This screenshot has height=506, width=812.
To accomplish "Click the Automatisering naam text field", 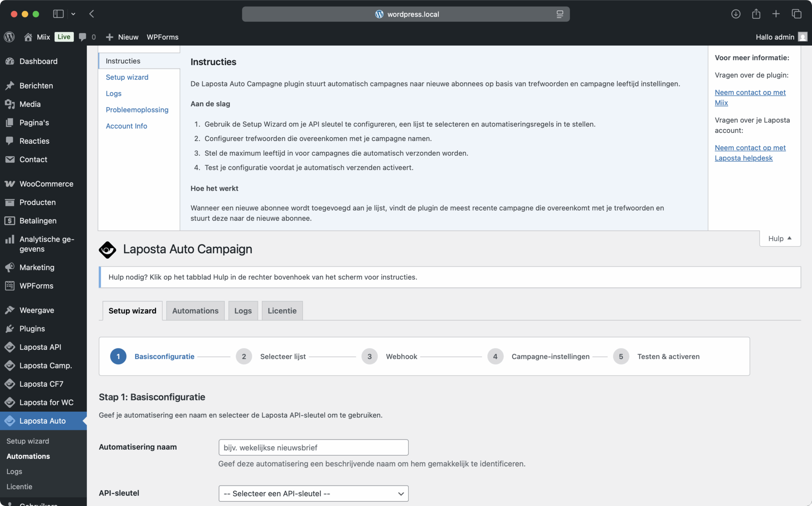I will tap(313, 447).
